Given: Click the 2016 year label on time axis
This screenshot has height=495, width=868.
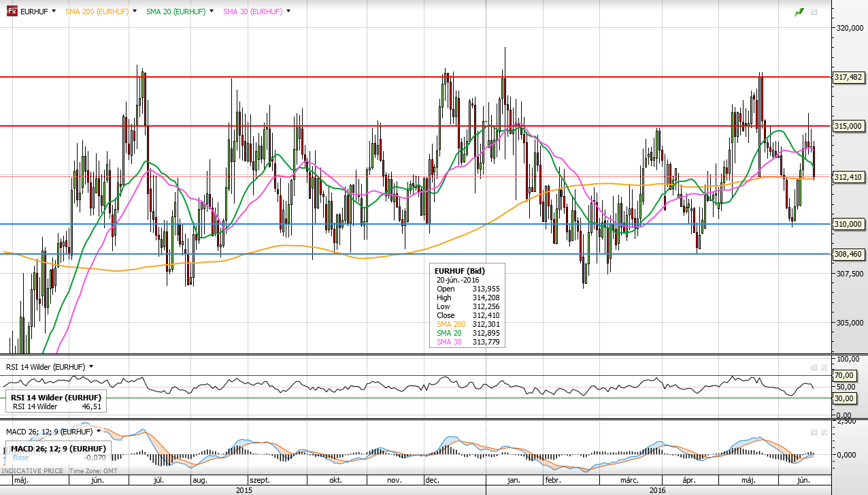Looking at the screenshot, I should (x=658, y=490).
